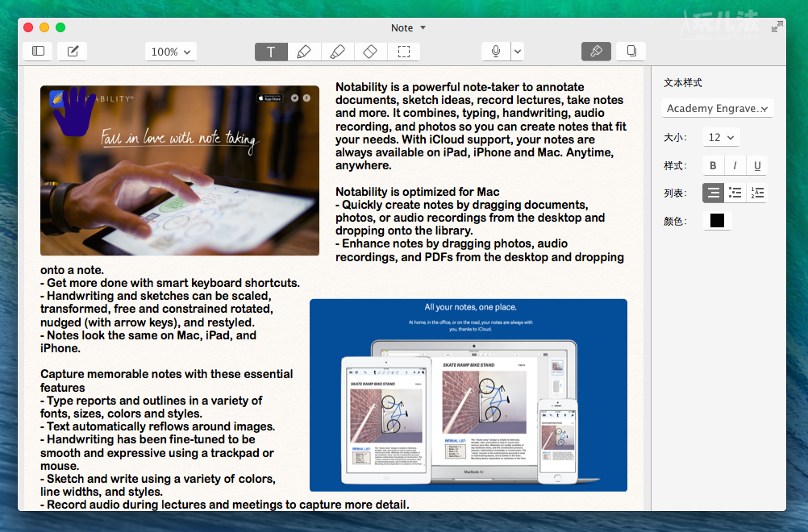Select the Notability tablet promo image
Viewport: 808px width, 532px height.
coord(179,170)
